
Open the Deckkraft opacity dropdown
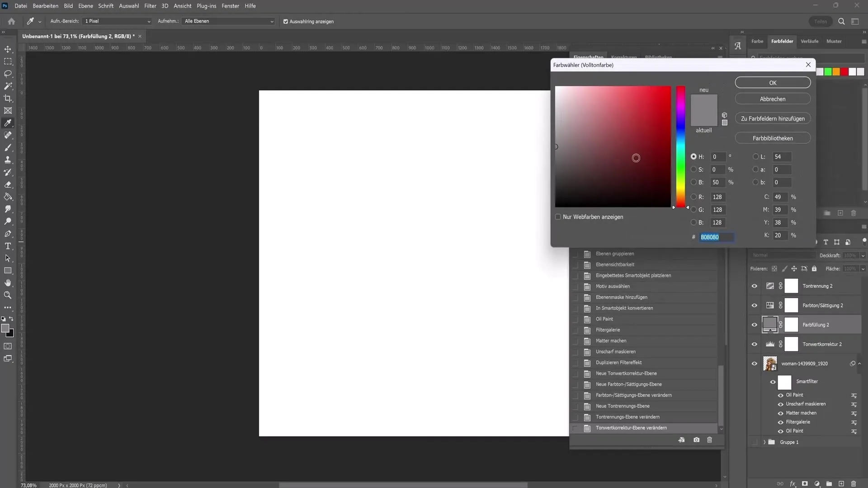(x=863, y=256)
